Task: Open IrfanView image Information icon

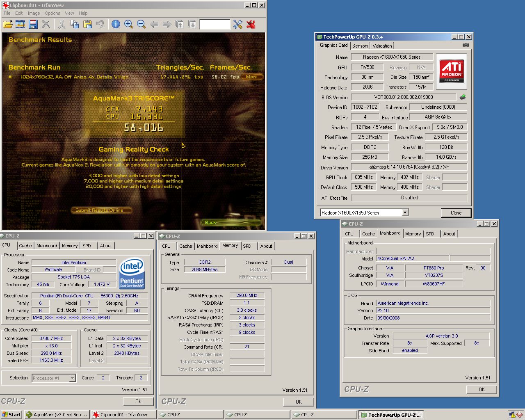Action: click(116, 24)
